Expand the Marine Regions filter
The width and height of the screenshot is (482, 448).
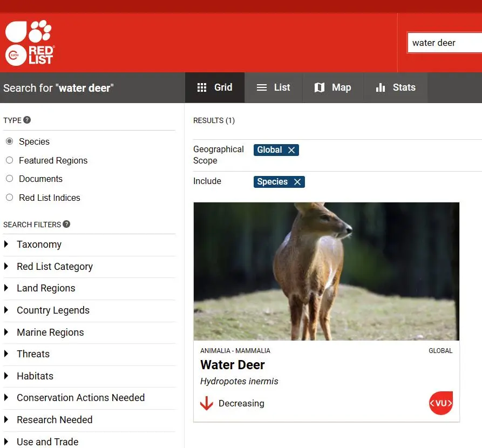point(89,332)
